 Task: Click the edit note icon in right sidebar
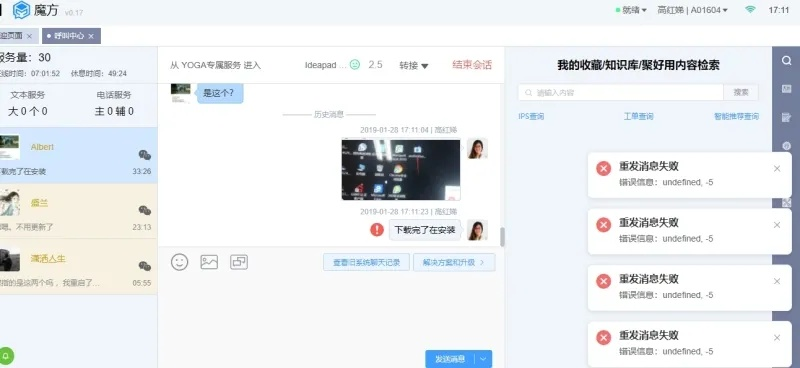[786, 118]
